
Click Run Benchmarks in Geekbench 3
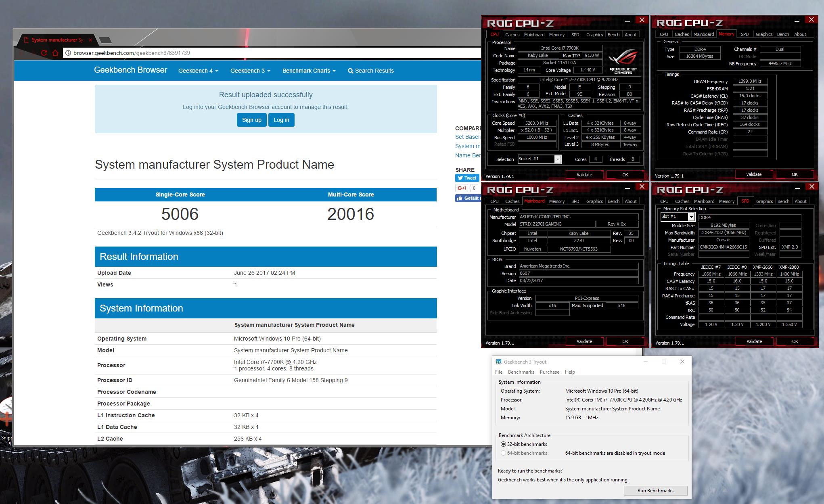(x=655, y=491)
